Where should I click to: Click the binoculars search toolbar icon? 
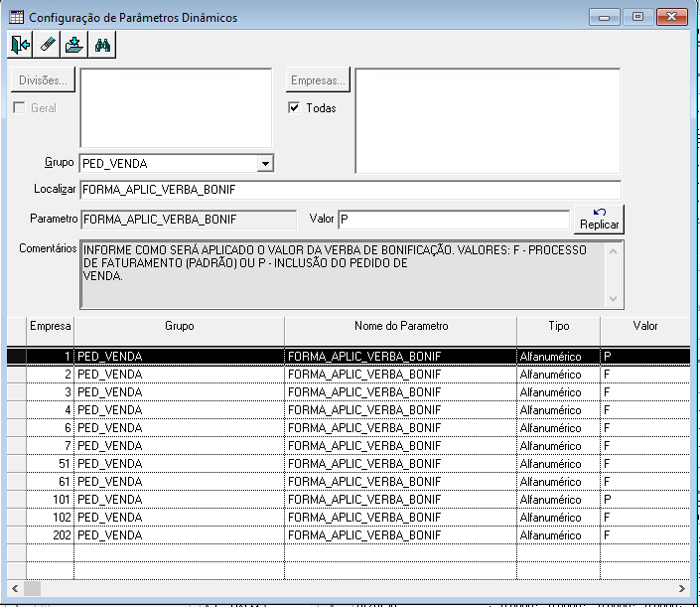[102, 45]
